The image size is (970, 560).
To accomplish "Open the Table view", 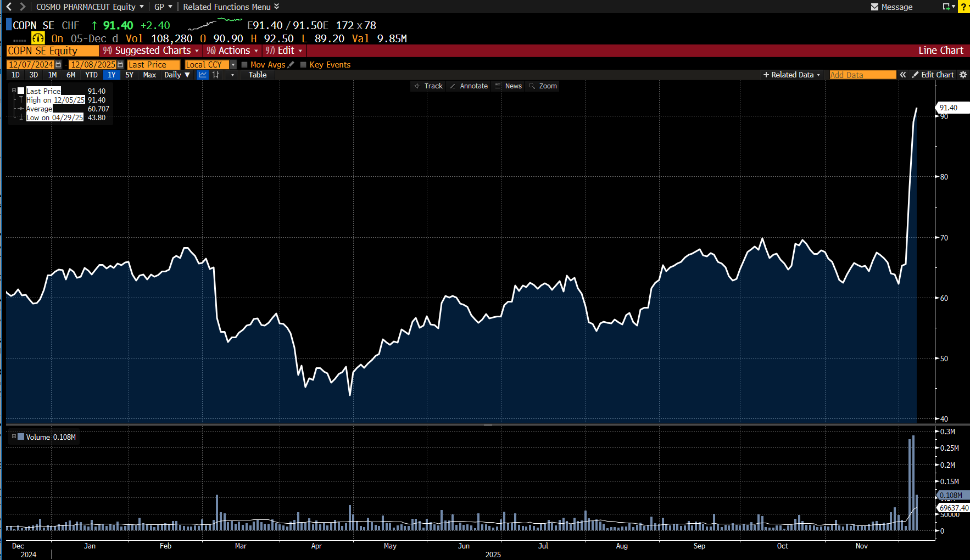I will (x=258, y=75).
